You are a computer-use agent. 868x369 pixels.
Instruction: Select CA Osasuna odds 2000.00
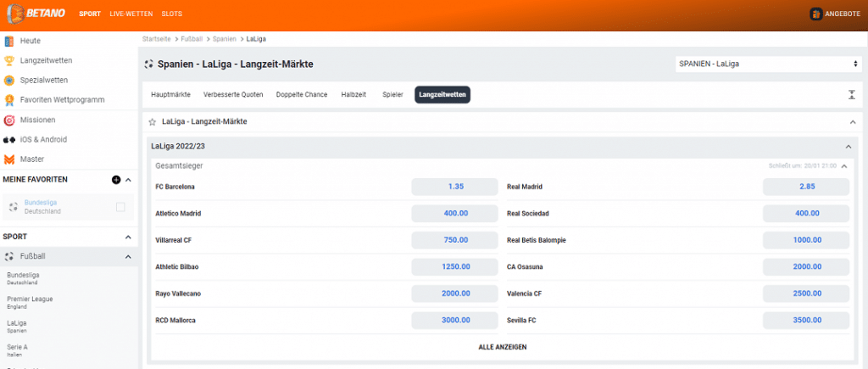pyautogui.click(x=806, y=266)
